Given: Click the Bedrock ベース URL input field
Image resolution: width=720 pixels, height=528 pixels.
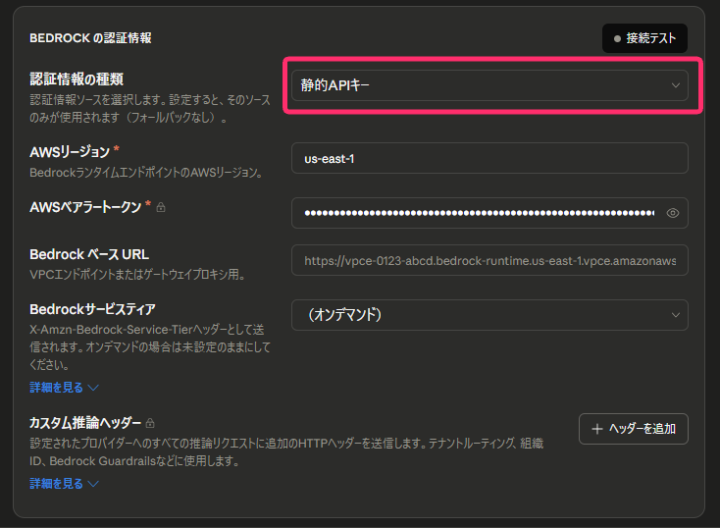Looking at the screenshot, I should [x=489, y=260].
